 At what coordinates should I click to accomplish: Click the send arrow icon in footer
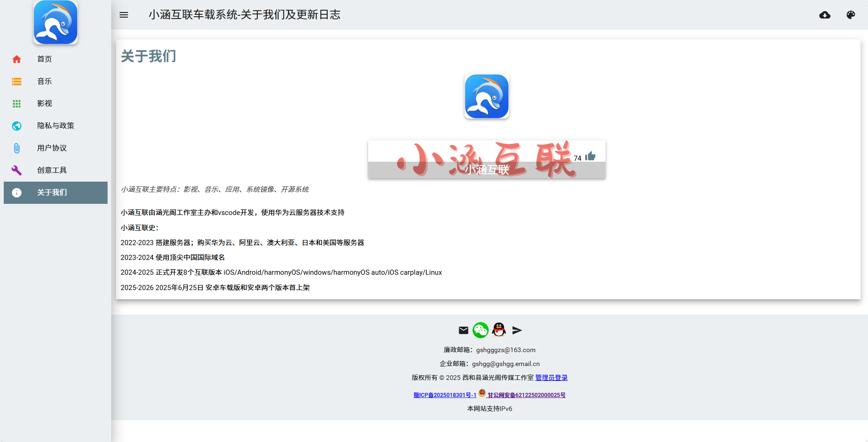click(517, 330)
